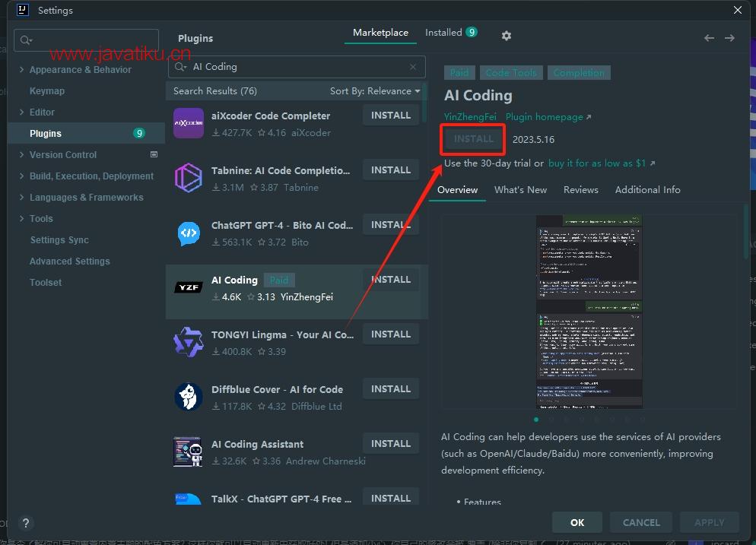Expand Build, Execution, Deployment node
The width and height of the screenshot is (756, 545).
[22, 176]
